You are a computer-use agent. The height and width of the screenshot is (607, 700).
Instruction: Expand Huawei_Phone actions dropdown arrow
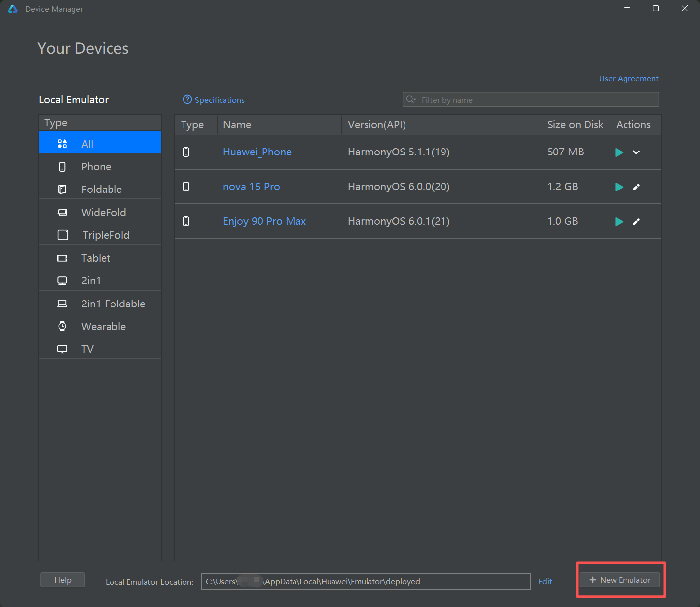coord(636,152)
